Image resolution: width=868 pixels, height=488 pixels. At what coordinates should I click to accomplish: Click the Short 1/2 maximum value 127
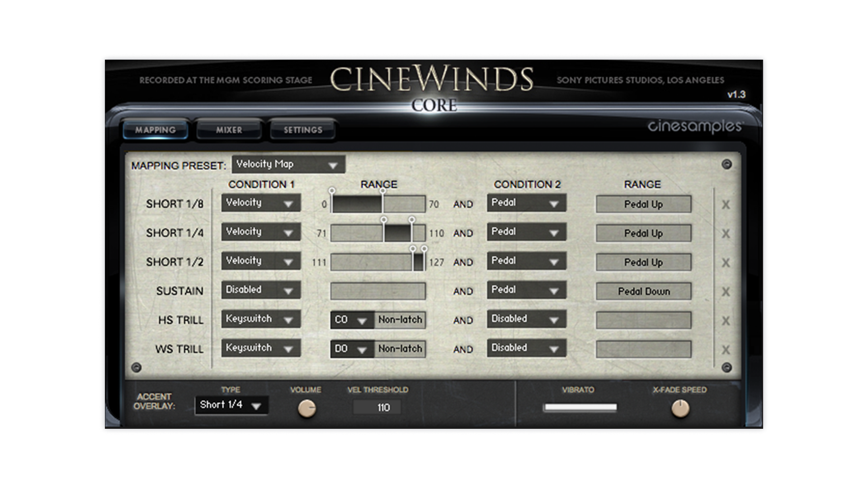[x=436, y=263]
